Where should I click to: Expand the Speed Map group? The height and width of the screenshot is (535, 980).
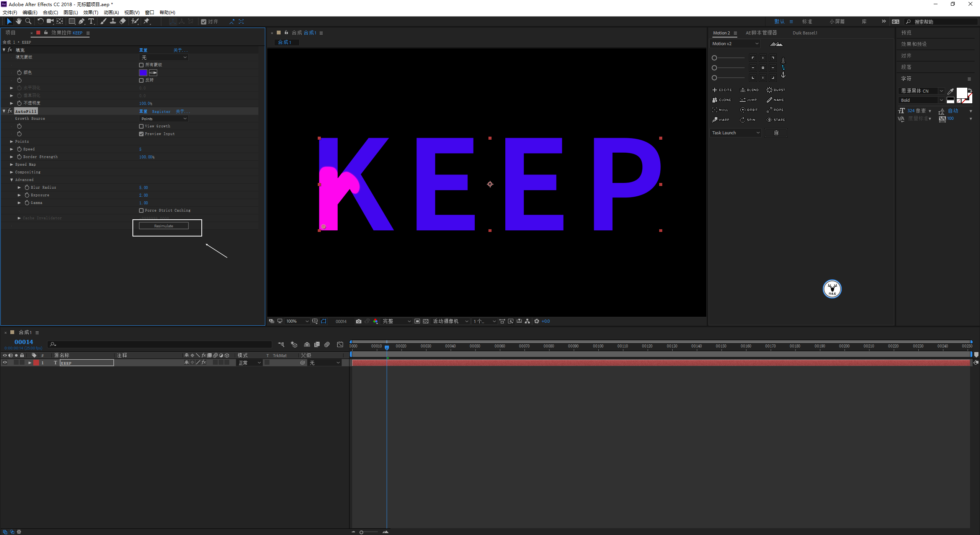pyautogui.click(x=11, y=165)
